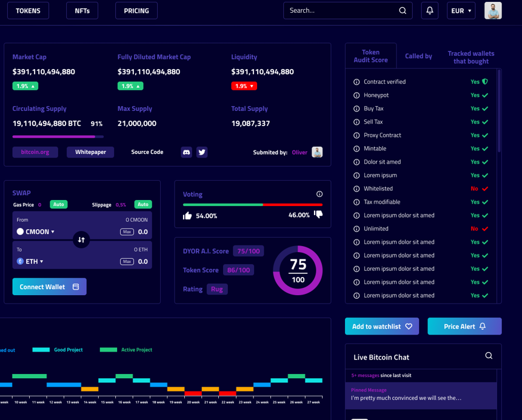Open the Twitter link icon

(x=202, y=152)
